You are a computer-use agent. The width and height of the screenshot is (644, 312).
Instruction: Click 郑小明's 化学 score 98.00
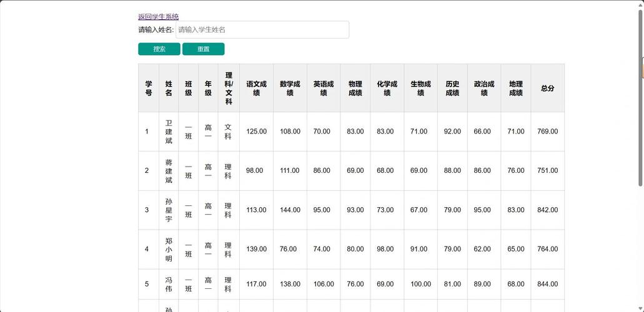(x=385, y=249)
